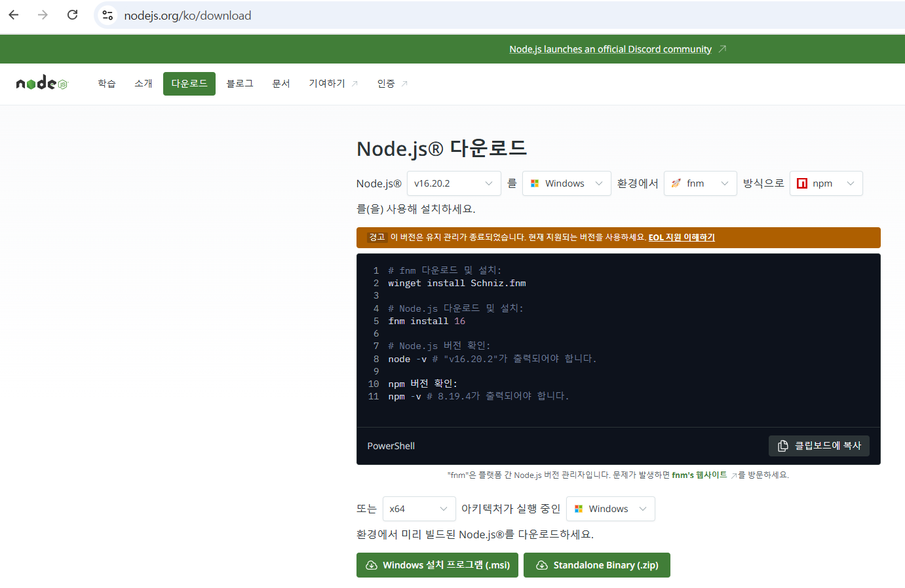This screenshot has width=905, height=588.
Task: Click the comment line '# fnm 다운로드 및 설치:'
Action: pos(444,270)
